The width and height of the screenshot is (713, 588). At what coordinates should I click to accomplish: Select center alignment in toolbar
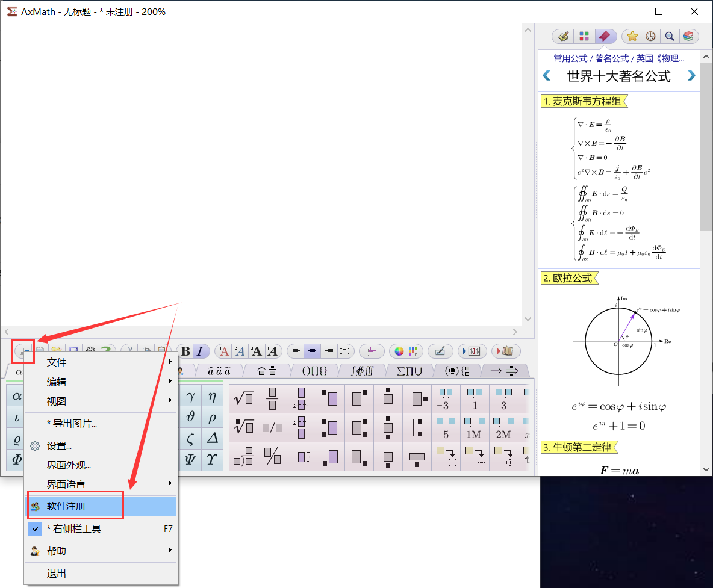pyautogui.click(x=312, y=351)
